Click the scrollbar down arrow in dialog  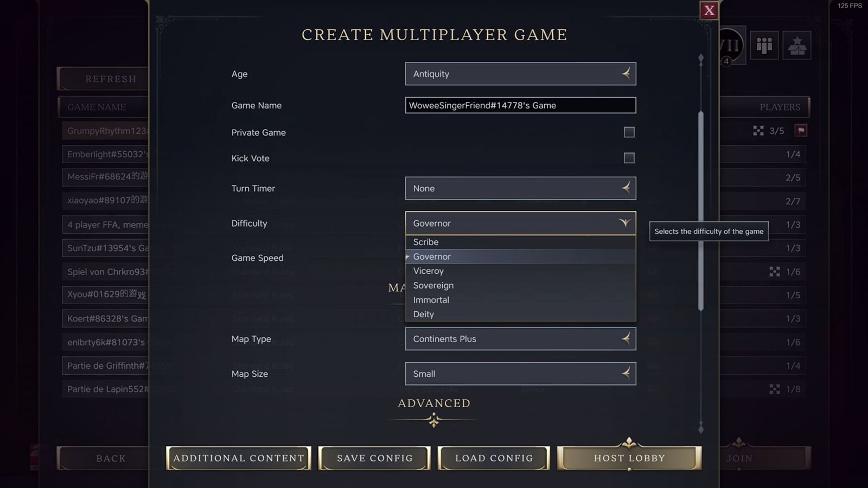tap(701, 428)
